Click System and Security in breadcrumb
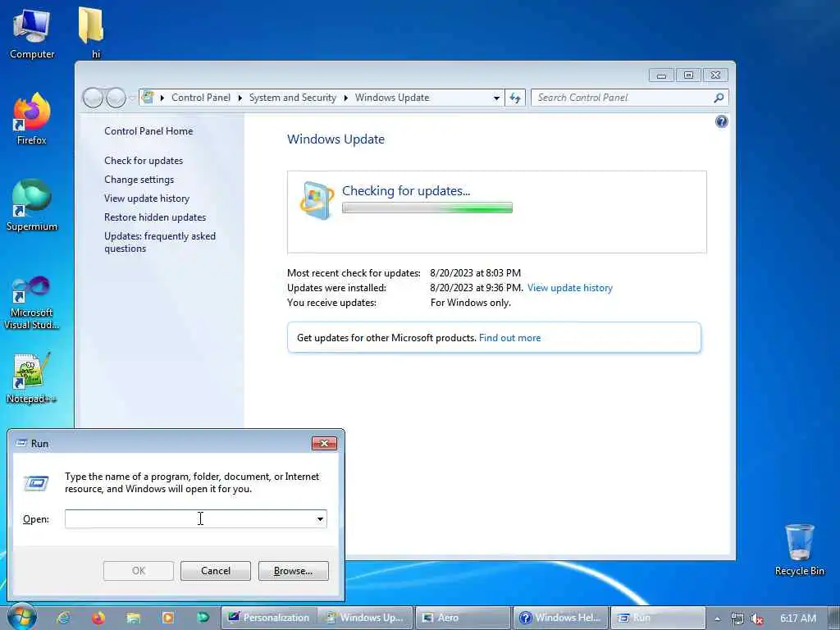Image resolution: width=840 pixels, height=630 pixels. pos(293,98)
